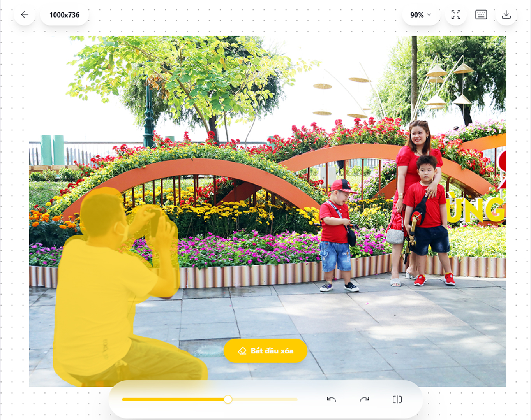Open the keyboard shortcuts icon
531x420 pixels.
tap(481, 15)
